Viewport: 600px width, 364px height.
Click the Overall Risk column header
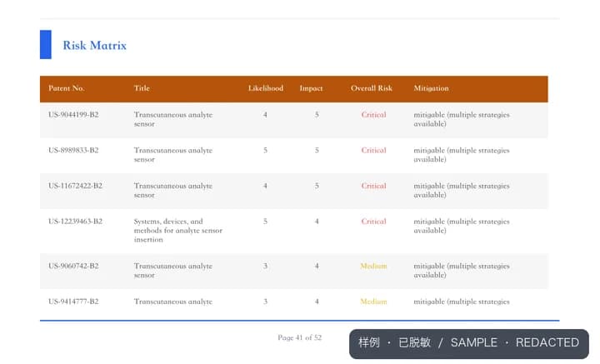[371, 88]
